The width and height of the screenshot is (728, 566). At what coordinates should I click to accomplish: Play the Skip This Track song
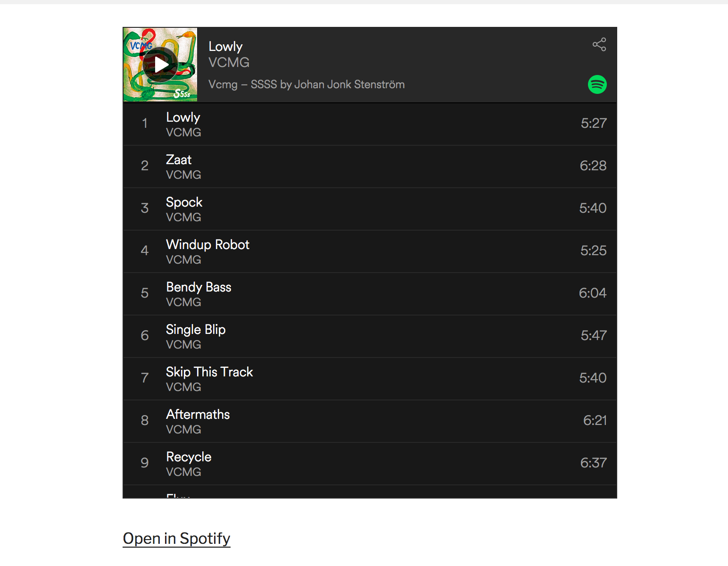tap(370, 379)
